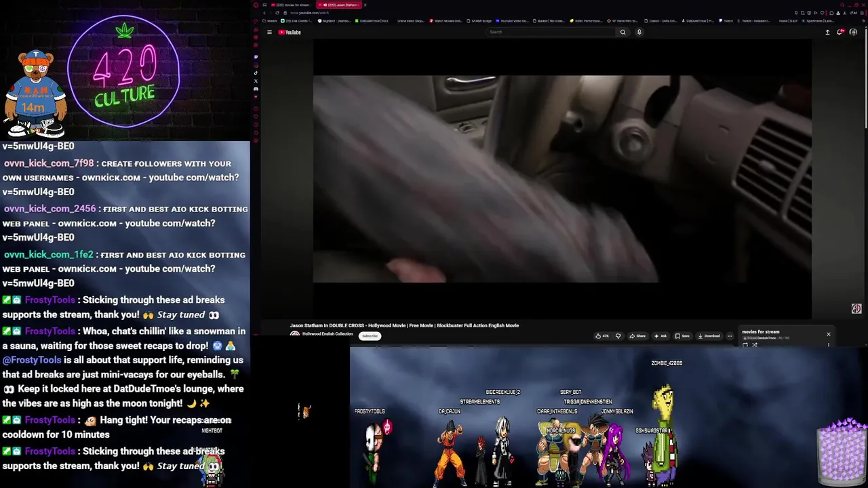This screenshot has width=868, height=488.
Task: Click the Ask button under the video
Action: (660, 336)
